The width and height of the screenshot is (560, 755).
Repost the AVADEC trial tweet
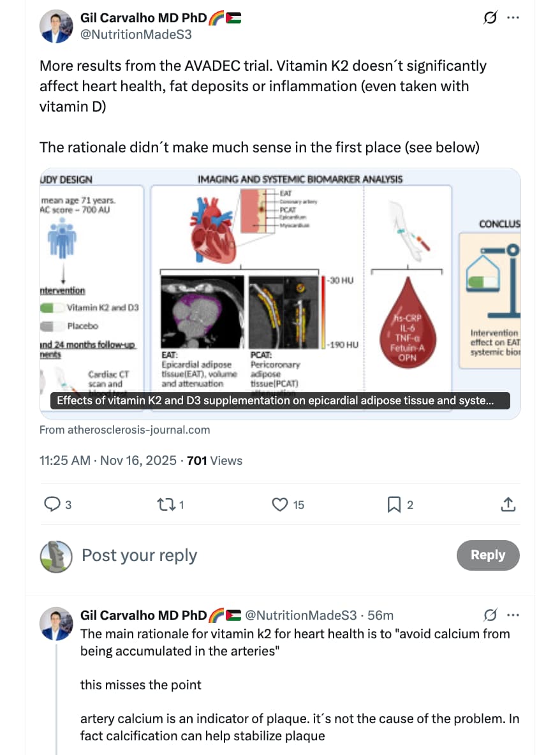164,505
